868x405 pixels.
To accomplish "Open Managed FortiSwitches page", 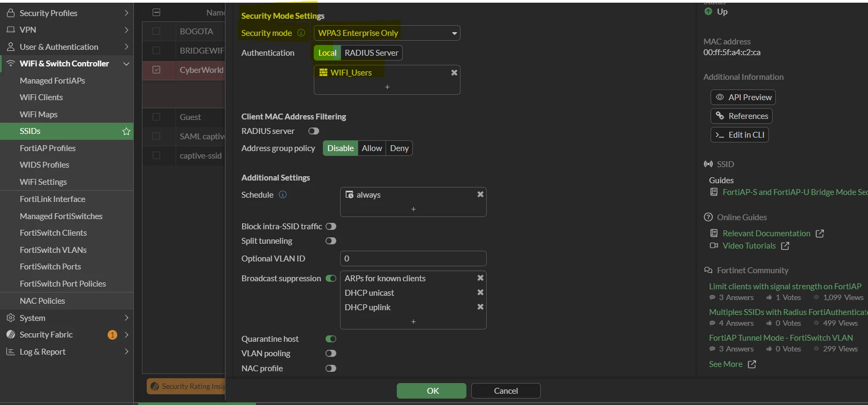I will (61, 216).
